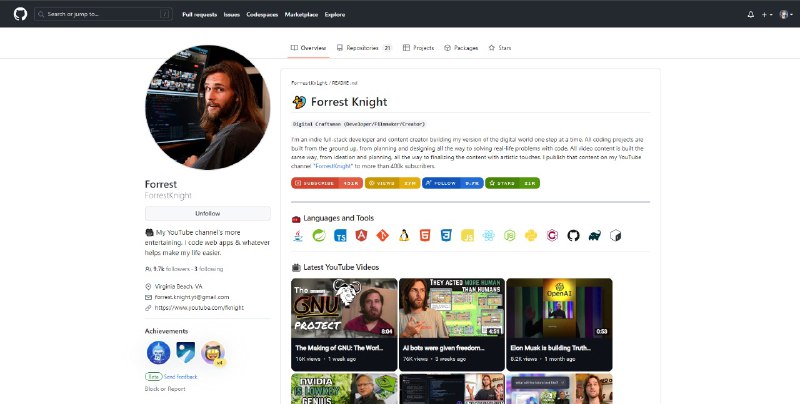Visit the Marketplace link
Screen dimensions: 800x404
click(302, 15)
